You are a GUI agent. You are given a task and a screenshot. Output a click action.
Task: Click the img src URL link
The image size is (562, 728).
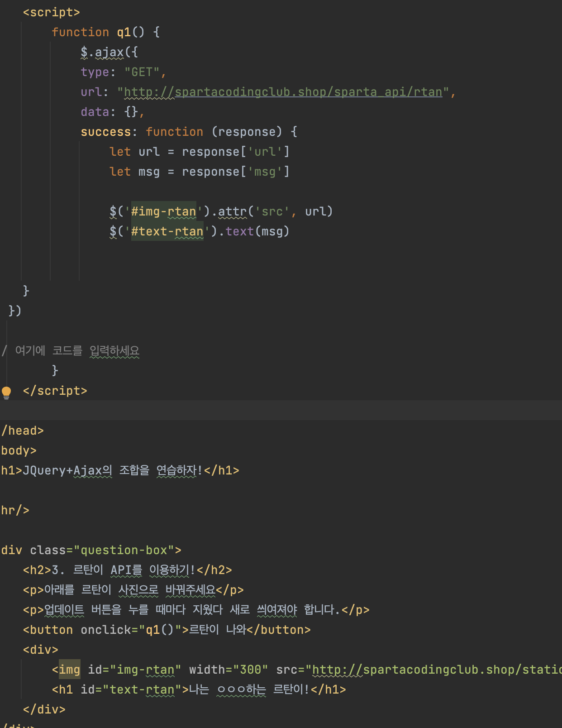[x=437, y=670]
